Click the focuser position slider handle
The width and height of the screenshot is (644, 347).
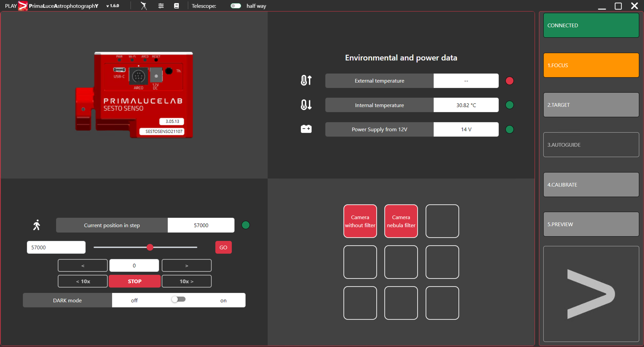[150, 247]
